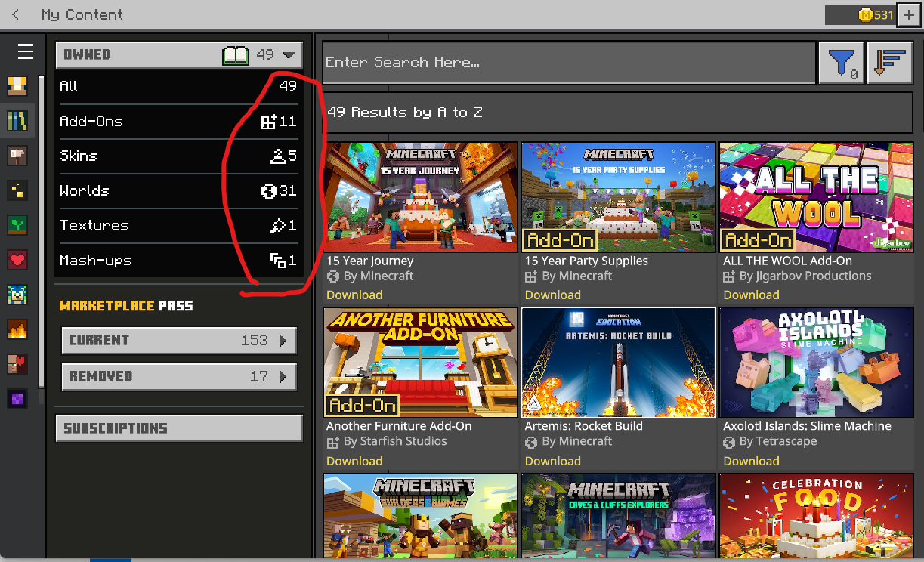Select the mailbox sidebar icon
The image size is (924, 562).
[17, 156]
